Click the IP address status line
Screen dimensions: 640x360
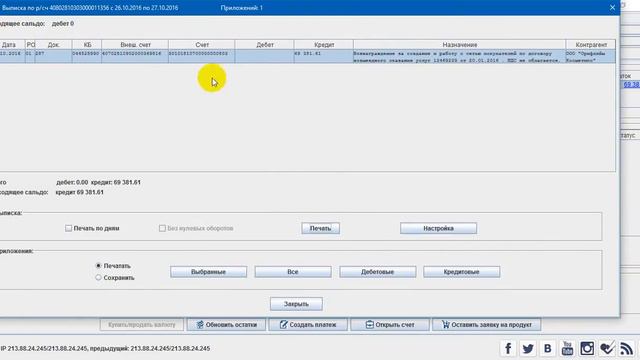point(105,349)
